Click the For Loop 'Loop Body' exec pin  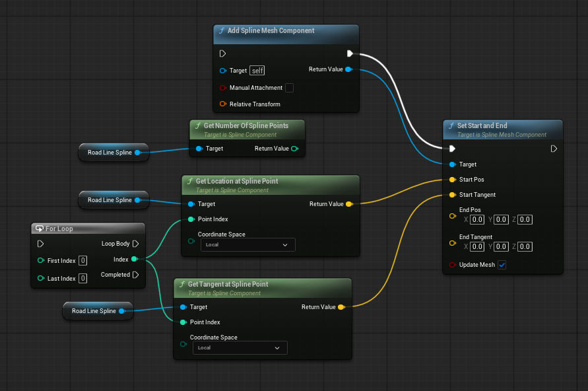pyautogui.click(x=135, y=244)
